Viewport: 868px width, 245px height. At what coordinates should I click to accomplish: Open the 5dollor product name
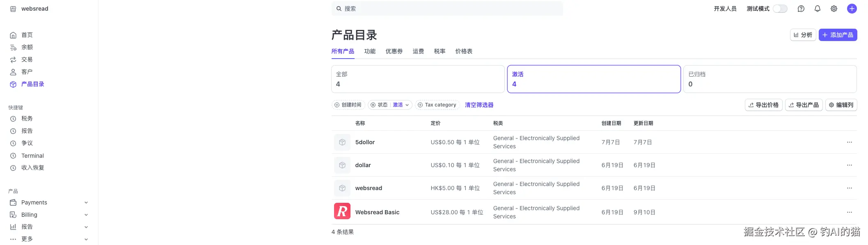pyautogui.click(x=365, y=142)
